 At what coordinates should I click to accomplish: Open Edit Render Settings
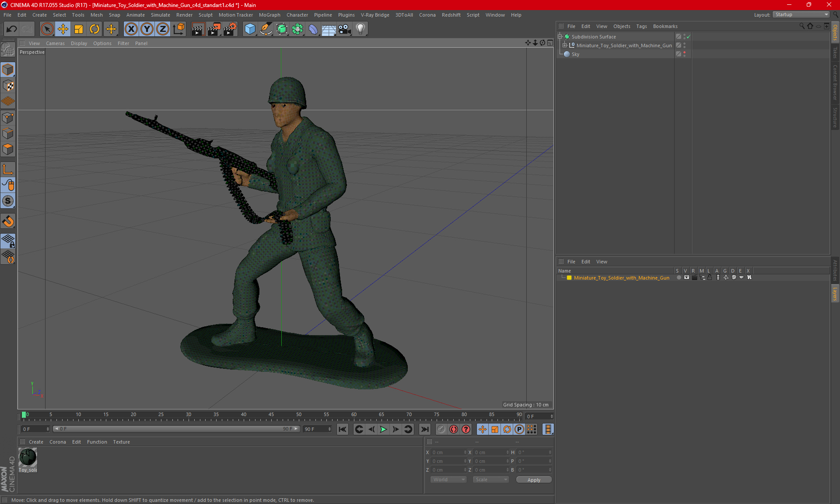pyautogui.click(x=230, y=29)
